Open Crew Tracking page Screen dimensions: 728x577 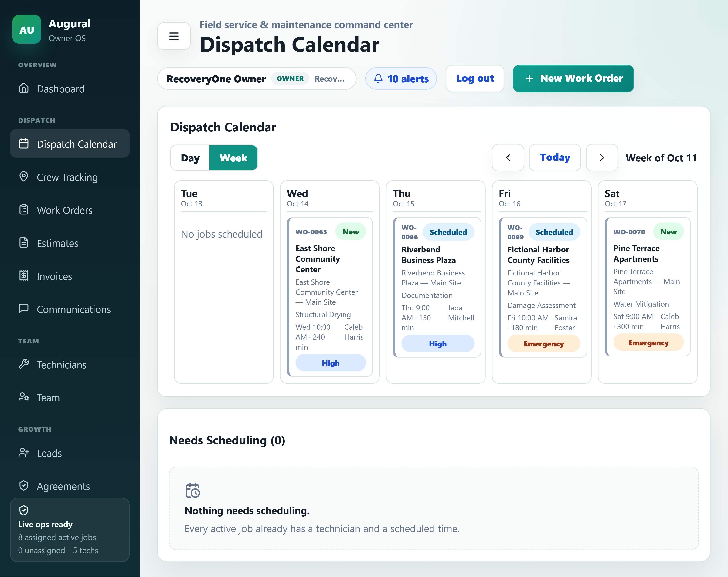[70, 177]
